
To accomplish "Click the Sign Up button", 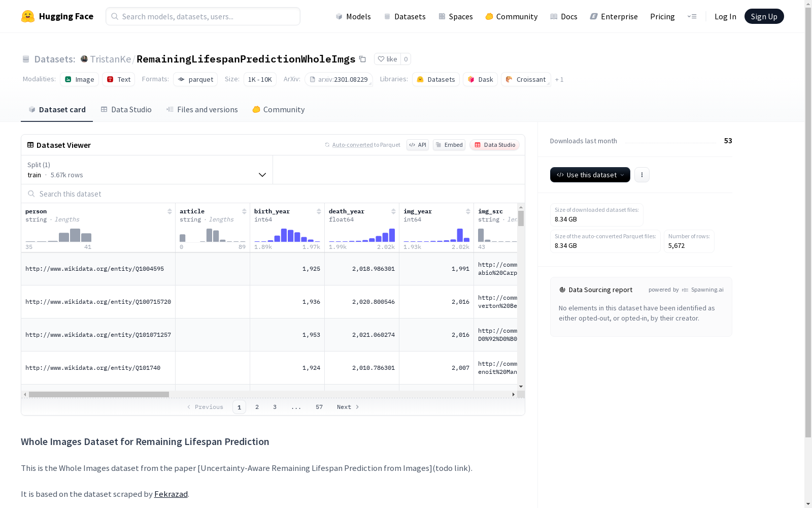I will 764,16.
